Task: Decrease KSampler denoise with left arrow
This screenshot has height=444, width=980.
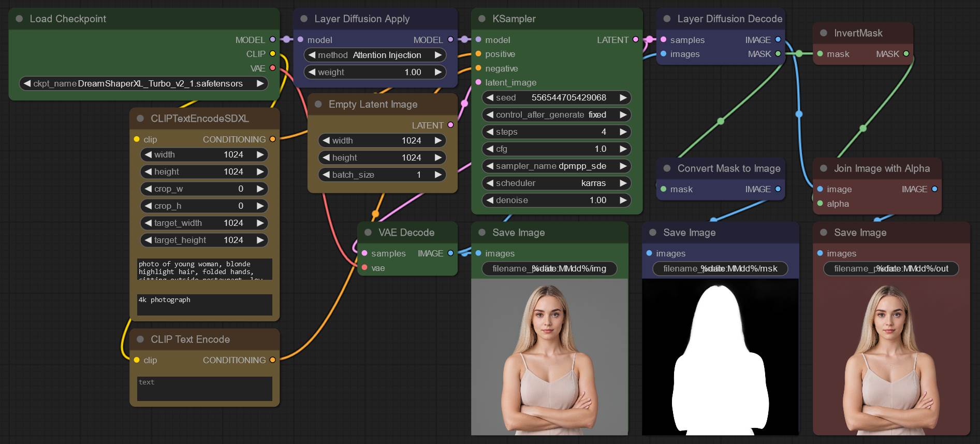Action: pos(490,200)
